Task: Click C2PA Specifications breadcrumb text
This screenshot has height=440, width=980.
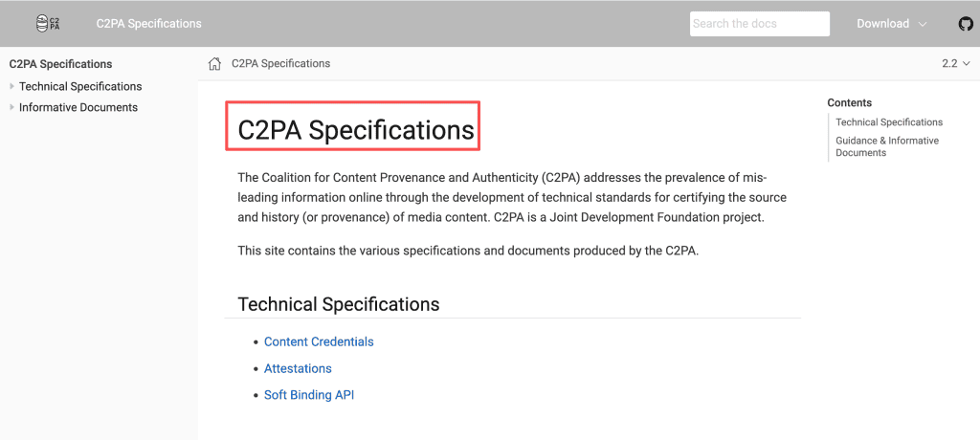Action: pyautogui.click(x=280, y=63)
